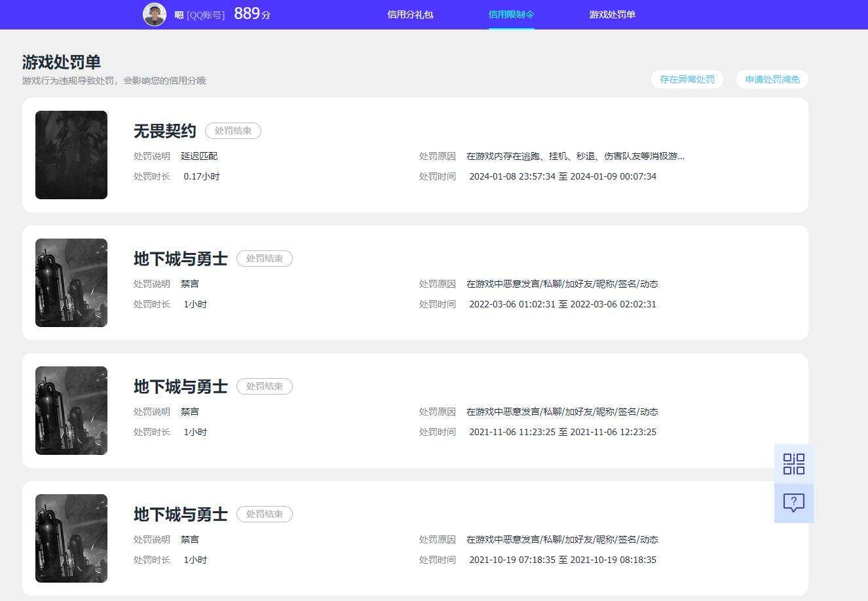
Task: Open the help question floating icon
Action: tap(794, 503)
